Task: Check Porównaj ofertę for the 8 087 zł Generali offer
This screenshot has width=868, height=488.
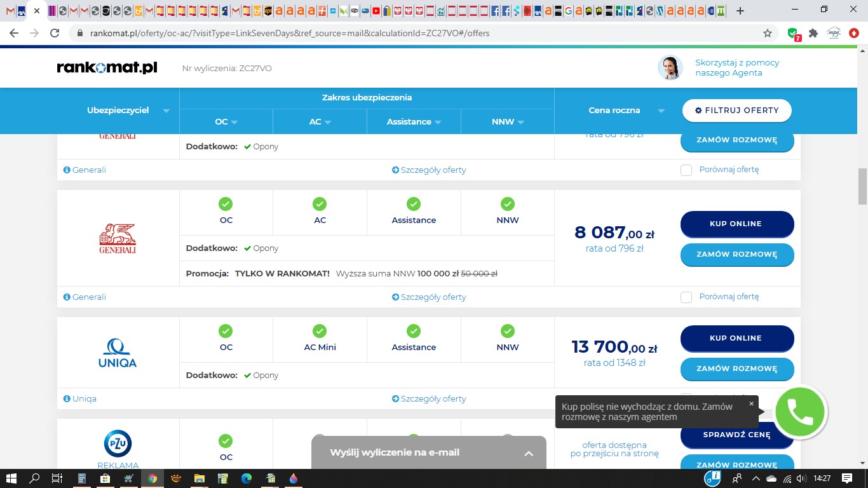Action: [x=686, y=297]
